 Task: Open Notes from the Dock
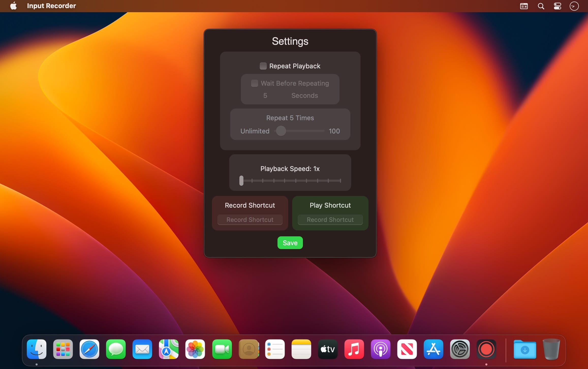[x=301, y=349]
